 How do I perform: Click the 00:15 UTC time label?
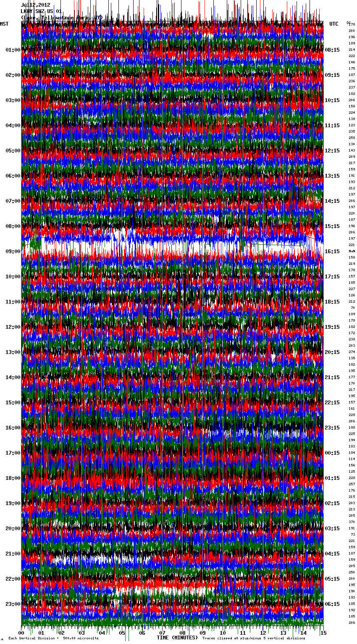(332, 453)
